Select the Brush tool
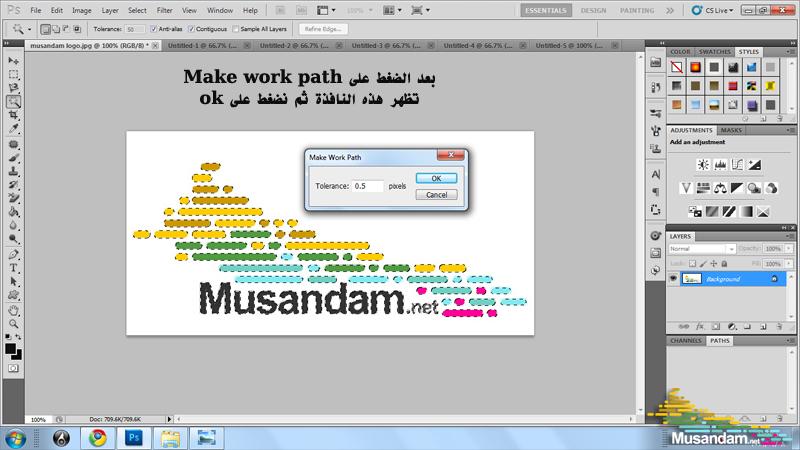 tap(13, 158)
